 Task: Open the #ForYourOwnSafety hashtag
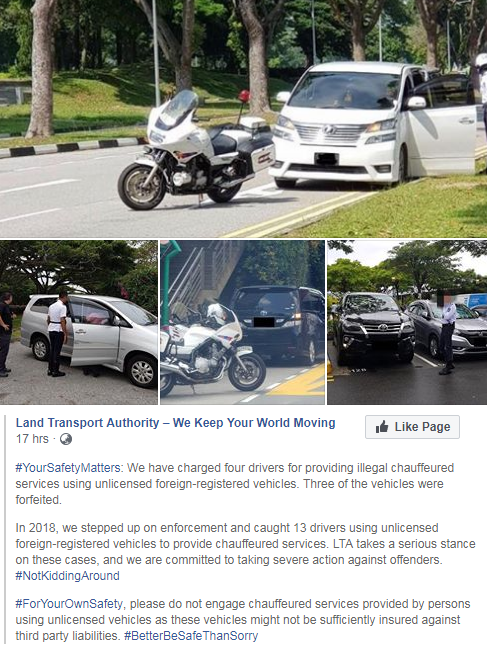69,604
